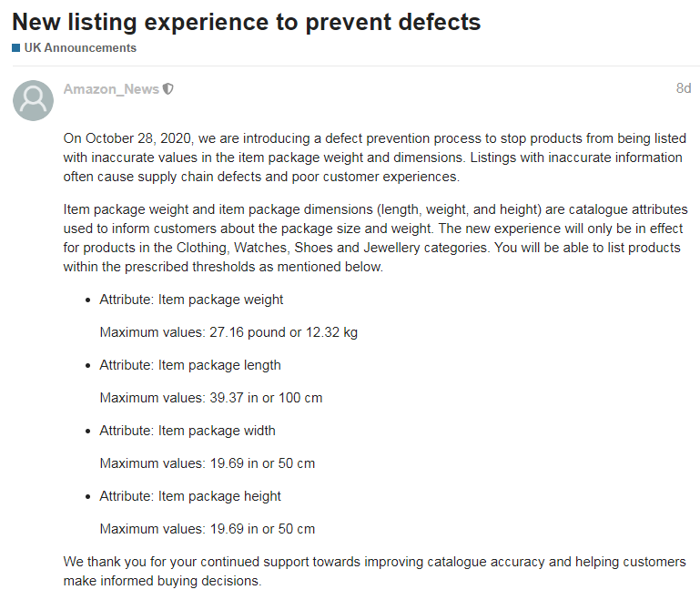Open the UK Announcements category
This screenshot has height=610, width=700.
tap(80, 47)
